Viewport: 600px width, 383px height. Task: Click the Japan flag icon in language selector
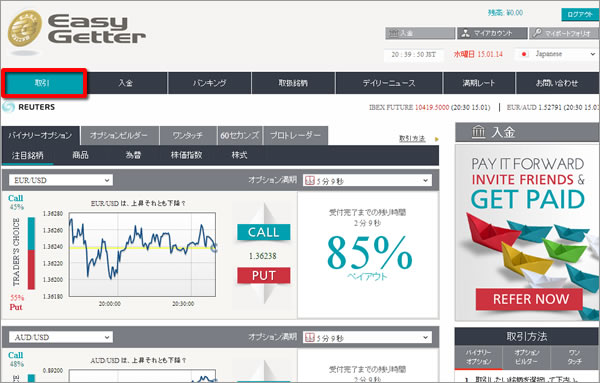coord(524,54)
